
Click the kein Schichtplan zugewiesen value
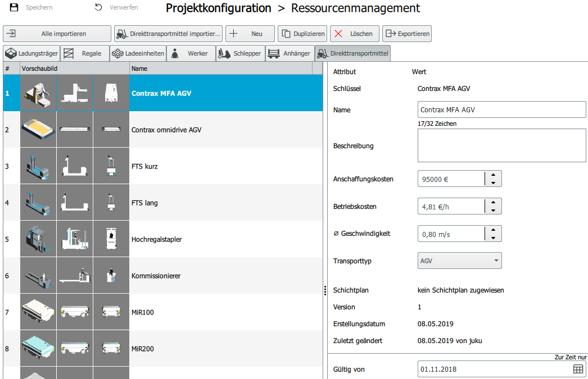pos(460,290)
